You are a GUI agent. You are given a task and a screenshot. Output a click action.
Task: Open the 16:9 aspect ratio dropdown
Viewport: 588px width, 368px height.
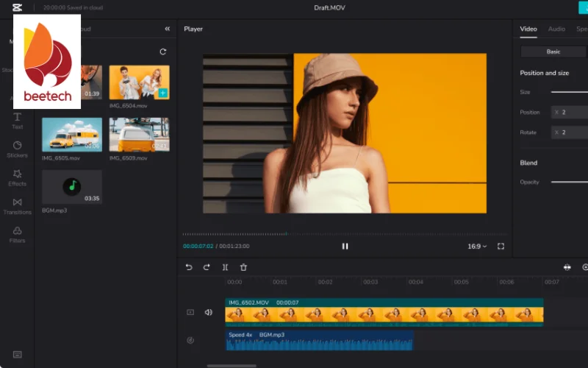(477, 247)
